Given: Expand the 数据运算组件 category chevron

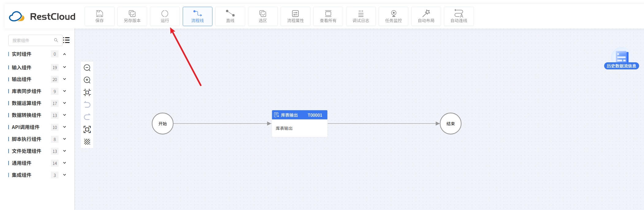Looking at the screenshot, I should click(65, 103).
